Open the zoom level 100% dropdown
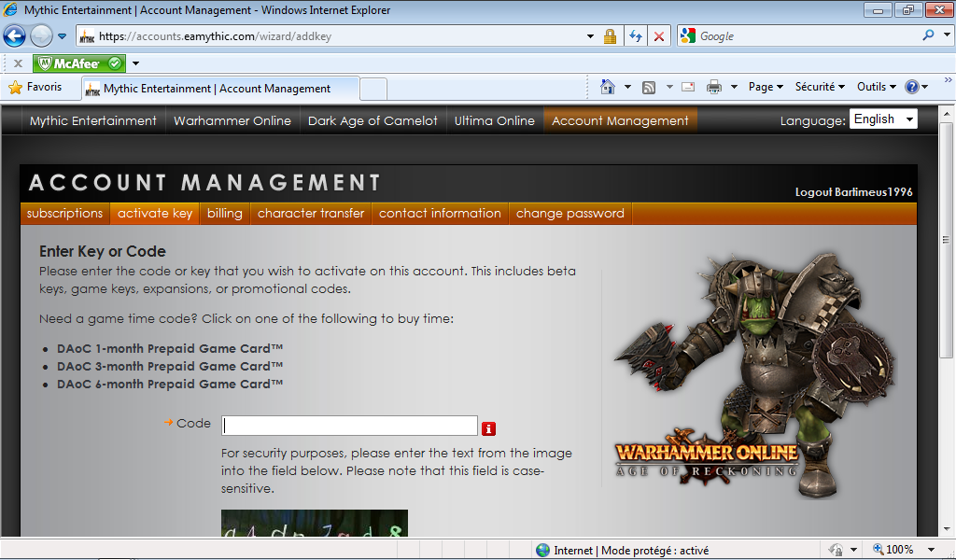Image resolution: width=956 pixels, height=560 pixels. click(905, 550)
